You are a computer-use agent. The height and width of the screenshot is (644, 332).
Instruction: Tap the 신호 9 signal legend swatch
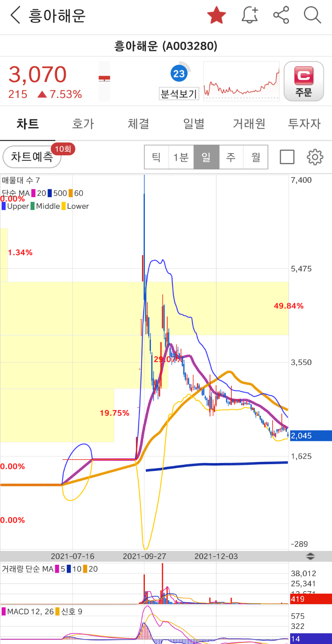(x=57, y=612)
